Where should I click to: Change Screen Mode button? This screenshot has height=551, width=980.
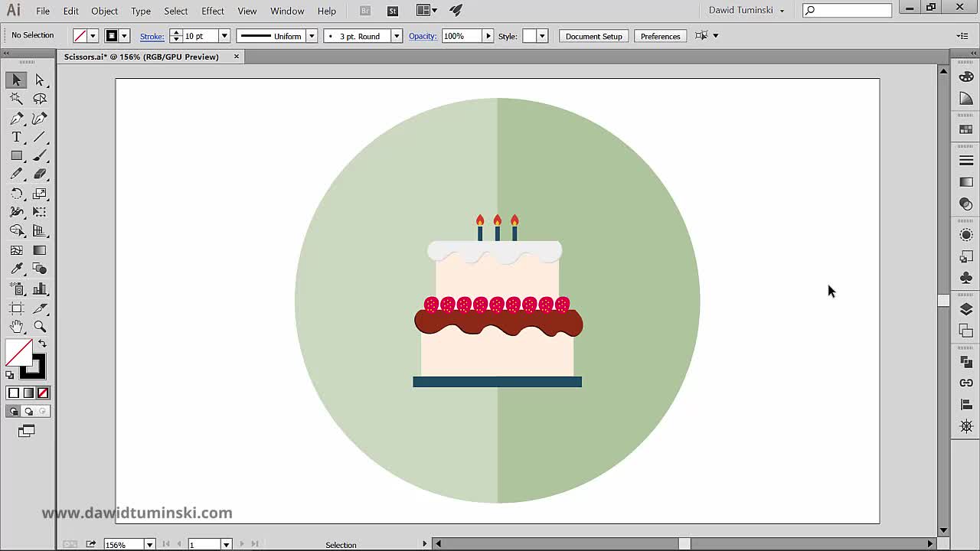pos(27,431)
